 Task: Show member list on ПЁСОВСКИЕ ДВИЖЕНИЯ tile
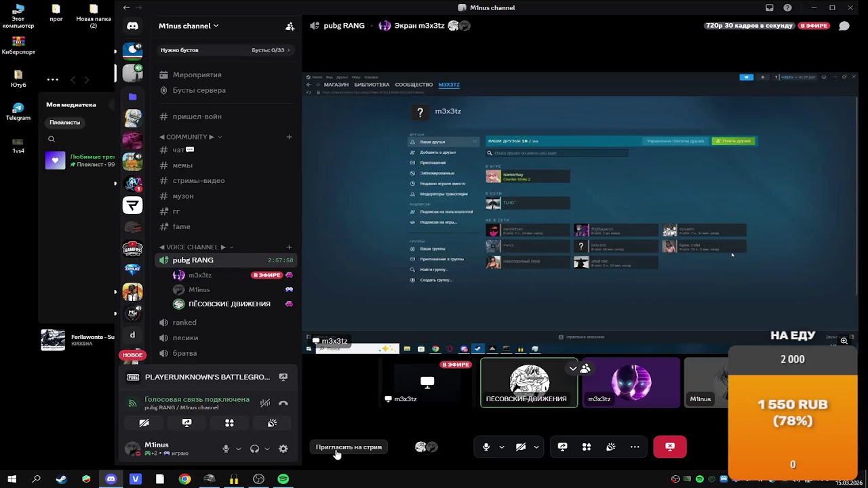585,369
